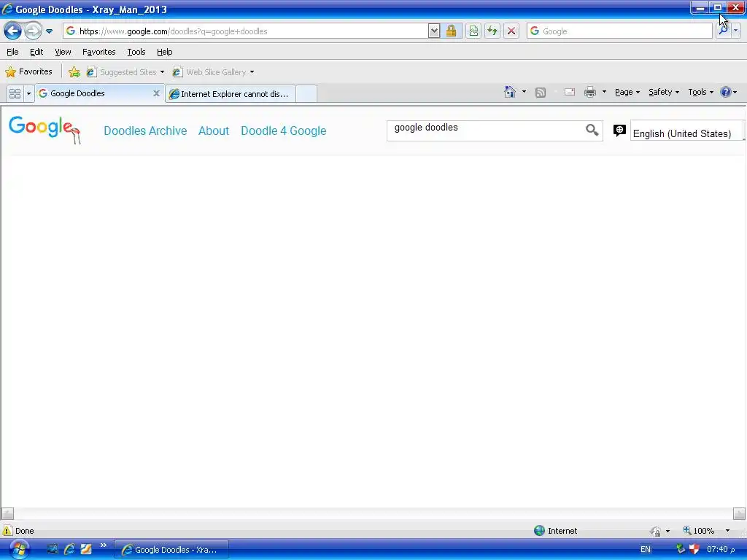Click the Google Doodles logo
Screen dimensions: 747x560
pyautogui.click(x=44, y=130)
